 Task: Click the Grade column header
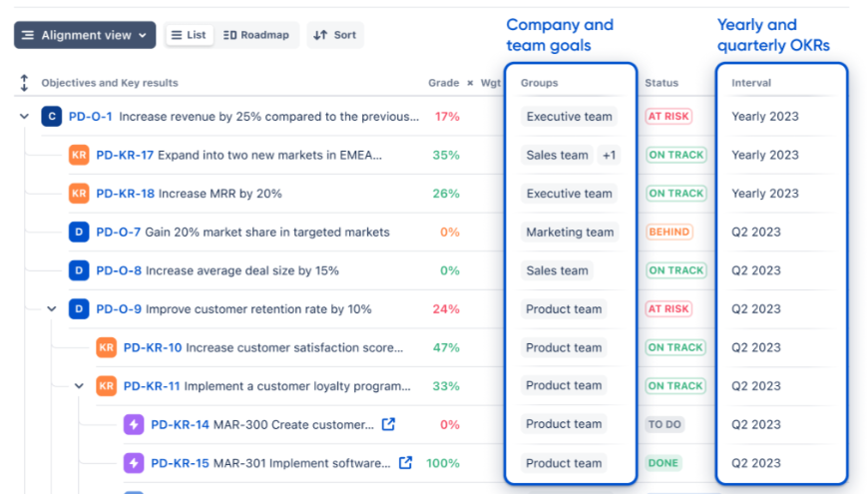click(x=443, y=84)
